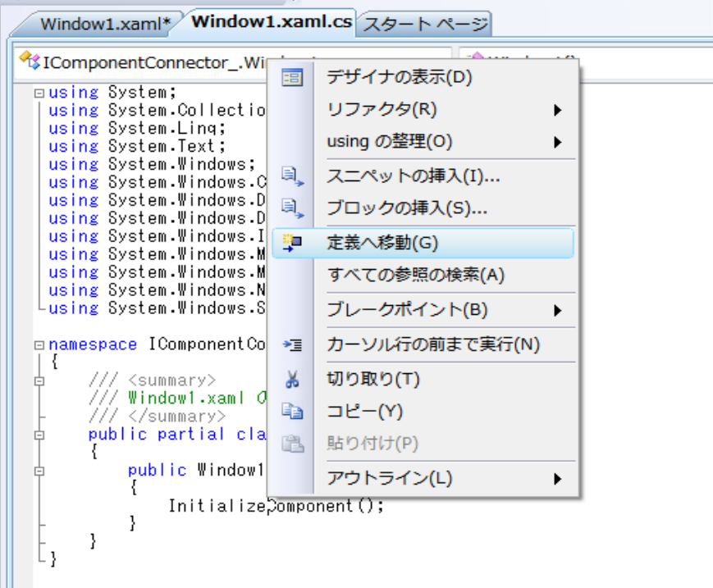Viewport: 713px width, 588px height.
Task: Click the using の整理 submenu arrow
Action: pyautogui.click(x=557, y=142)
